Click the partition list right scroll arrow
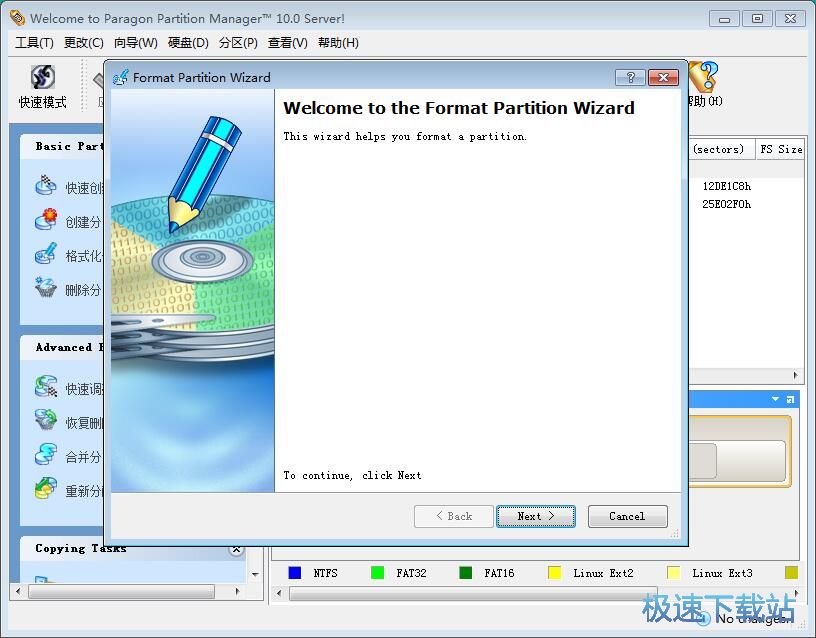 click(x=796, y=375)
